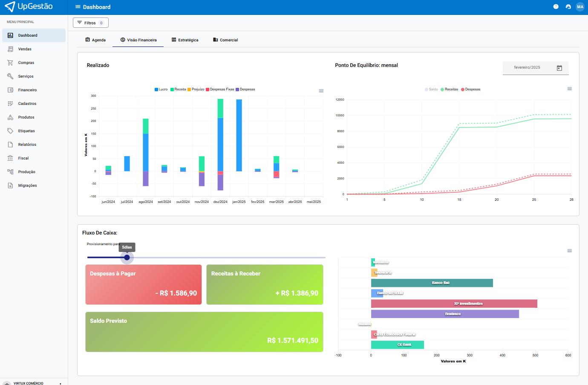Open Fluxo De Caixa chart menu icon
Viewport: 588px width, 385px height.
569,251
